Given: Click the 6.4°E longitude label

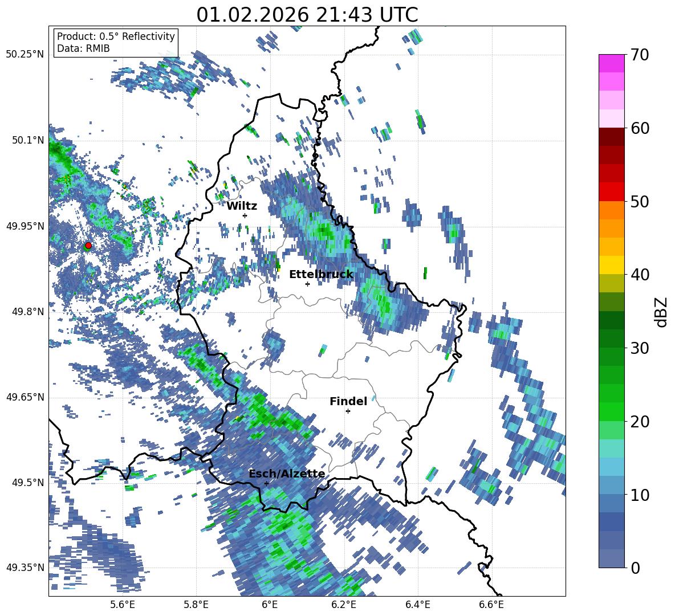Looking at the screenshot, I should click(x=417, y=605).
